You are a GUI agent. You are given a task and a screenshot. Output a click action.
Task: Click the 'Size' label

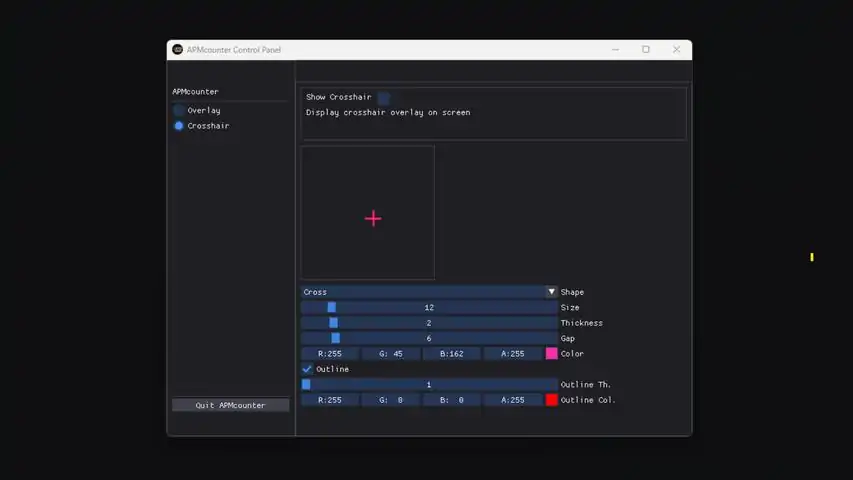click(x=570, y=307)
